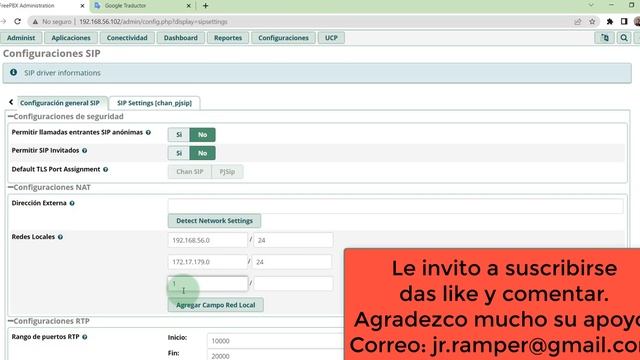Show help for Default TLS Port Assignment
The height and width of the screenshot is (360, 640).
[105, 169]
